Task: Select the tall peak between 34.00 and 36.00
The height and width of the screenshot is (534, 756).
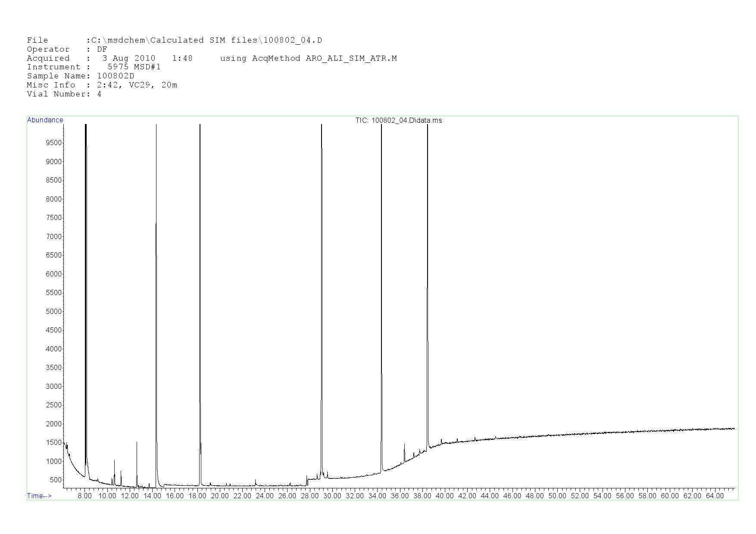Action: tap(381, 258)
